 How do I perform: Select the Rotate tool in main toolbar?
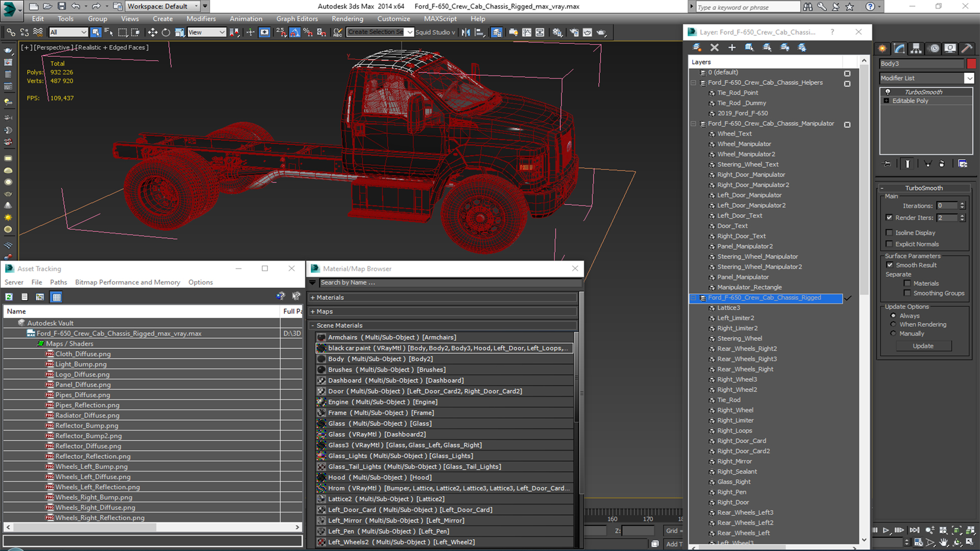click(x=166, y=32)
